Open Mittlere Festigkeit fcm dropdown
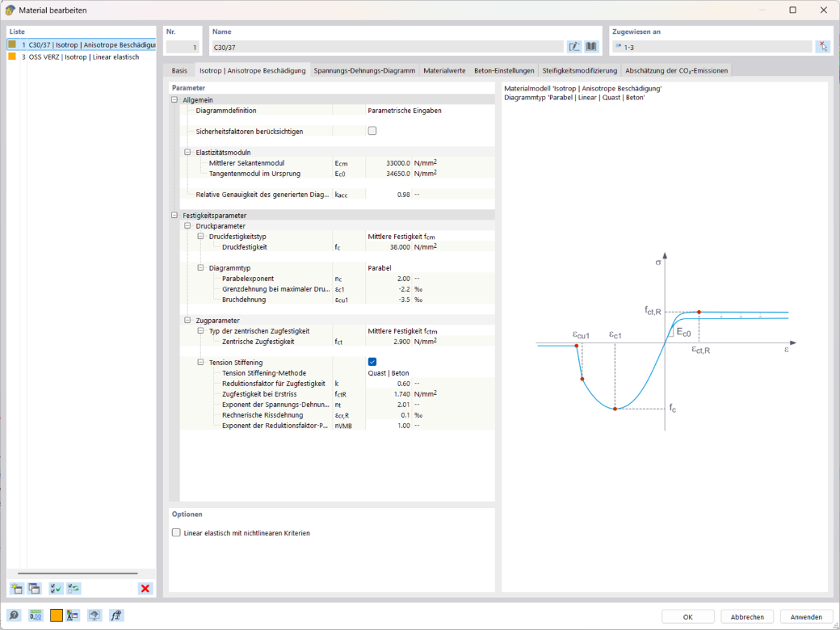Screen dimensions: 840x630 click(x=430, y=236)
